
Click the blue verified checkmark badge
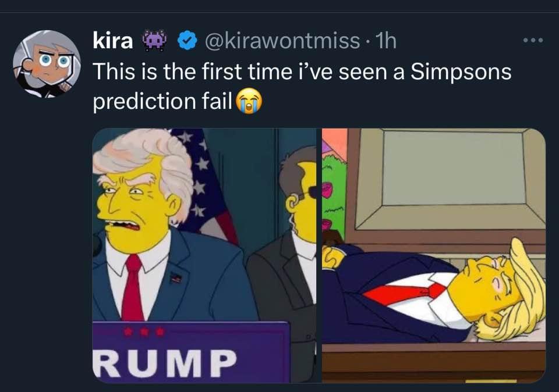click(x=187, y=41)
